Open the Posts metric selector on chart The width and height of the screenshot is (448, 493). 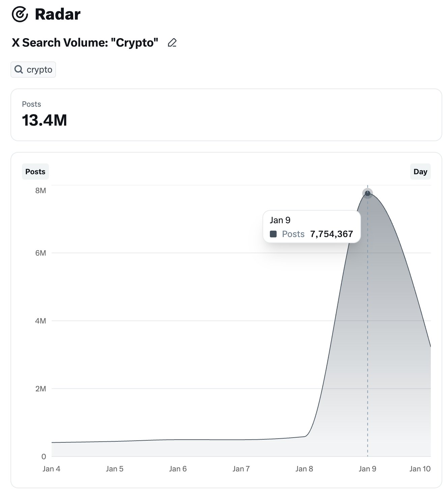[35, 172]
